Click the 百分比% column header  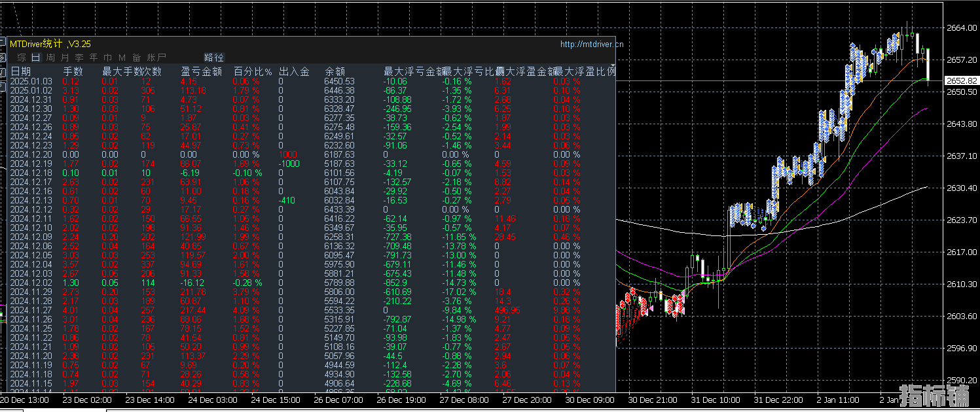[x=253, y=71]
